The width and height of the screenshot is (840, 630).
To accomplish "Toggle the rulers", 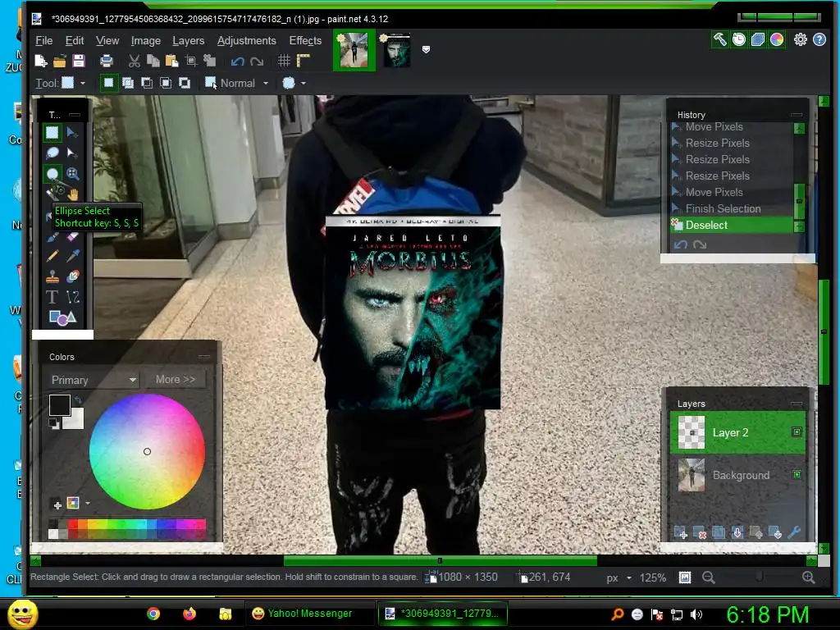I will (304, 61).
